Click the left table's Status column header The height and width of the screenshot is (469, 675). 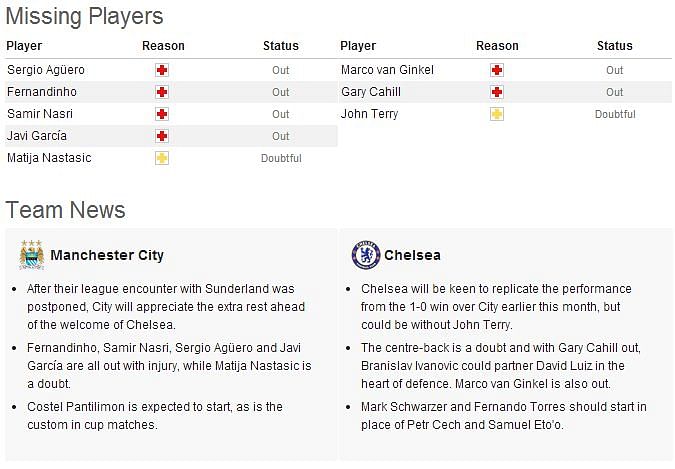[x=281, y=46]
